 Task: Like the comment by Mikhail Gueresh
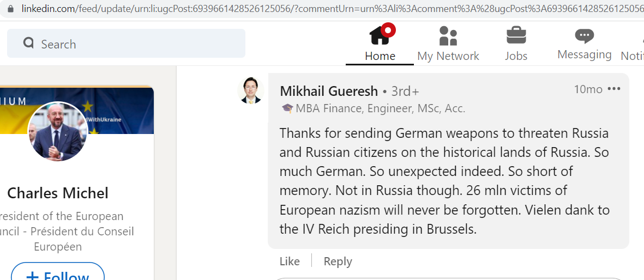(x=290, y=261)
